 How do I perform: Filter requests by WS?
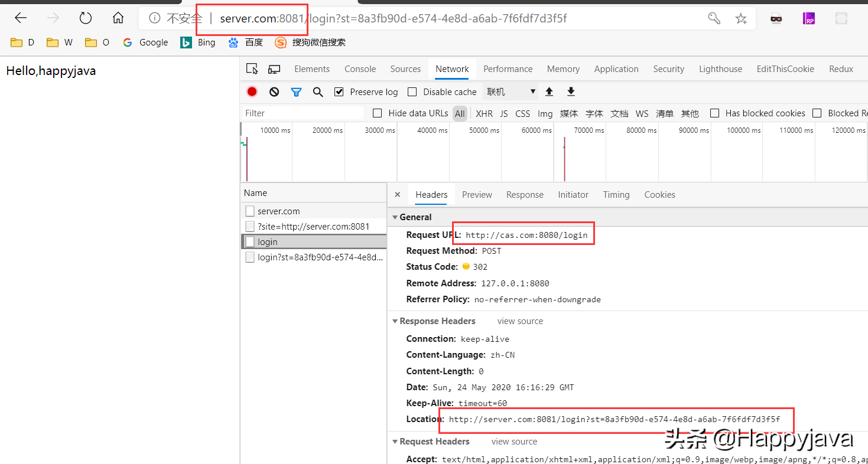tap(642, 113)
